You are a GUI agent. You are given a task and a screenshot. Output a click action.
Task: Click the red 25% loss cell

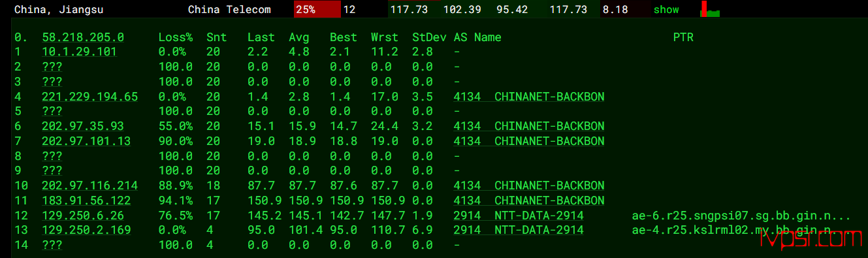(317, 10)
